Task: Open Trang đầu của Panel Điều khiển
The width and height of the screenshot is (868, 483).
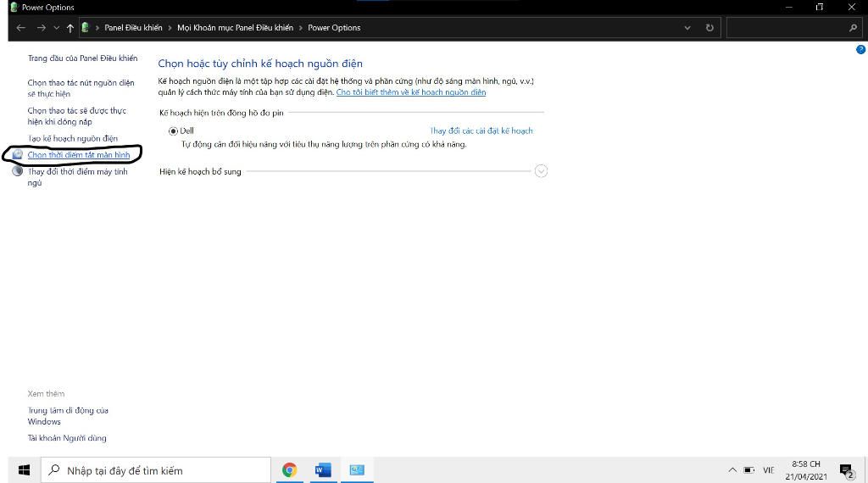Action: (82, 58)
